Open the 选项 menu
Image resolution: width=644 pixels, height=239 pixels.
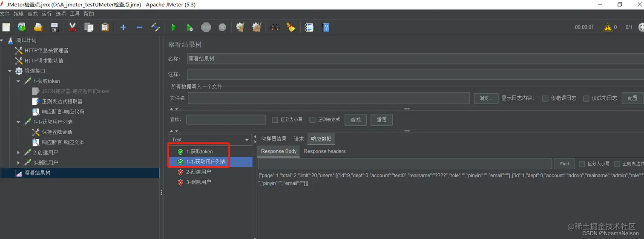click(61, 14)
